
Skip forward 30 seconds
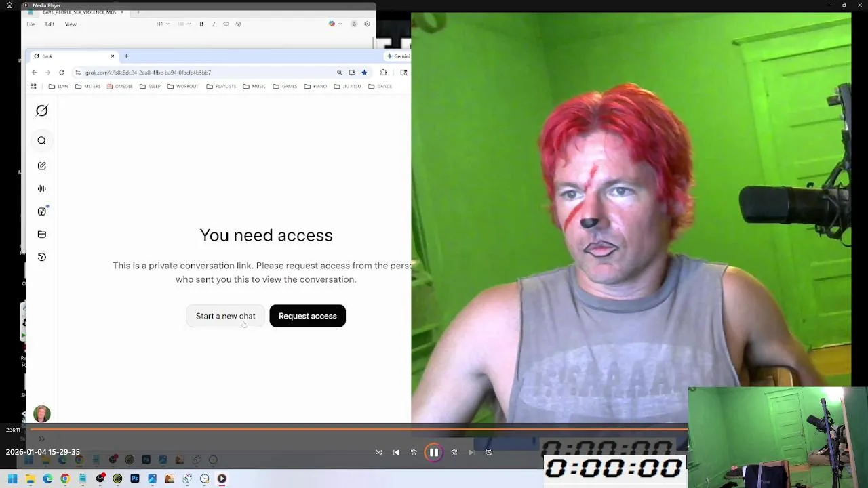pos(454,453)
